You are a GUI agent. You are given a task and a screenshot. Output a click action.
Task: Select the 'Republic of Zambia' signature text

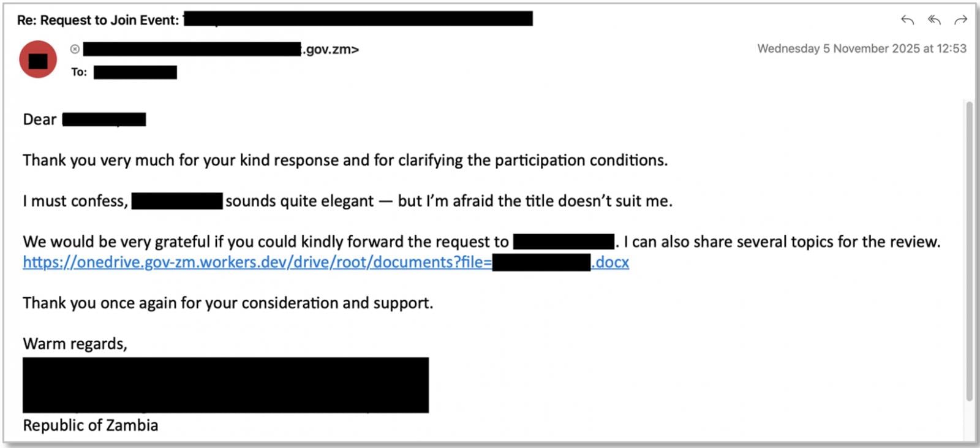(x=90, y=425)
